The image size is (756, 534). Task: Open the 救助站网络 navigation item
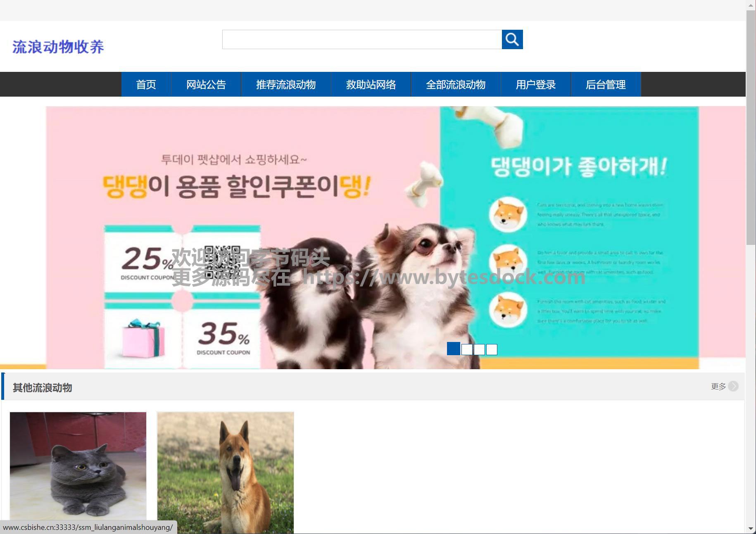(371, 84)
